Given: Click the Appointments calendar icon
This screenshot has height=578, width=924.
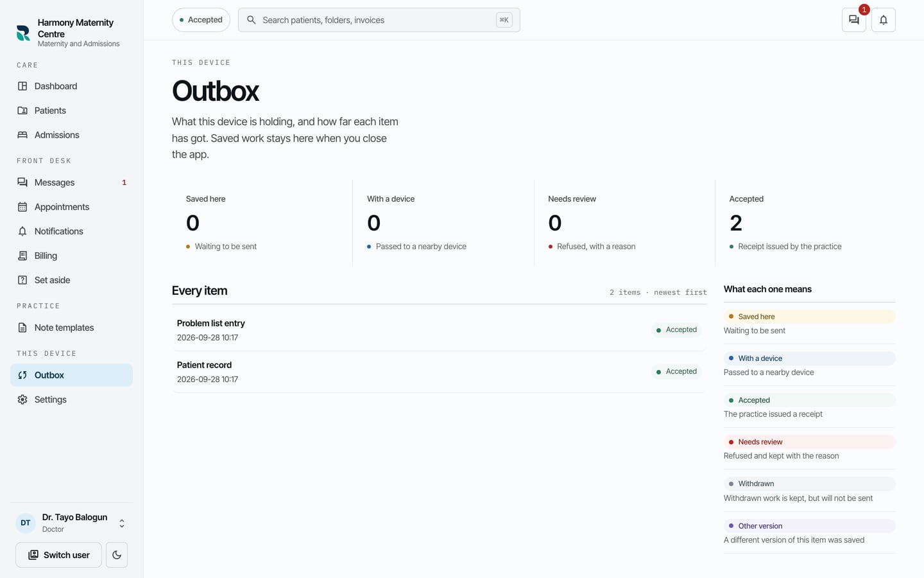Looking at the screenshot, I should [x=22, y=207].
